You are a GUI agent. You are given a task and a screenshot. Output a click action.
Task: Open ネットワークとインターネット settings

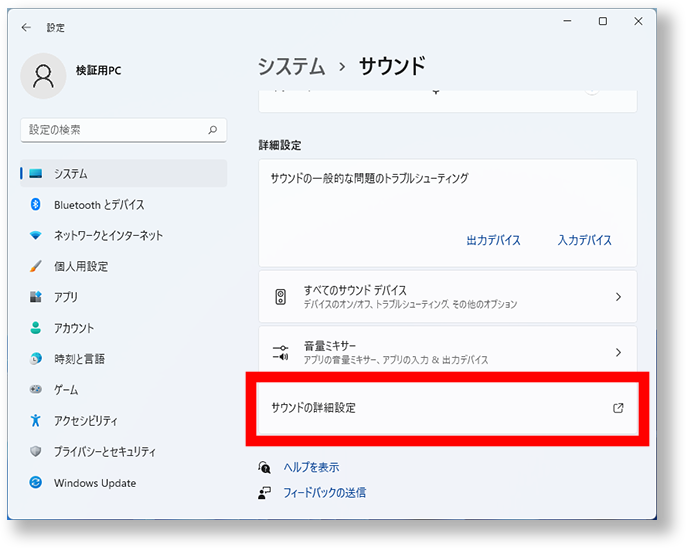coord(124,235)
